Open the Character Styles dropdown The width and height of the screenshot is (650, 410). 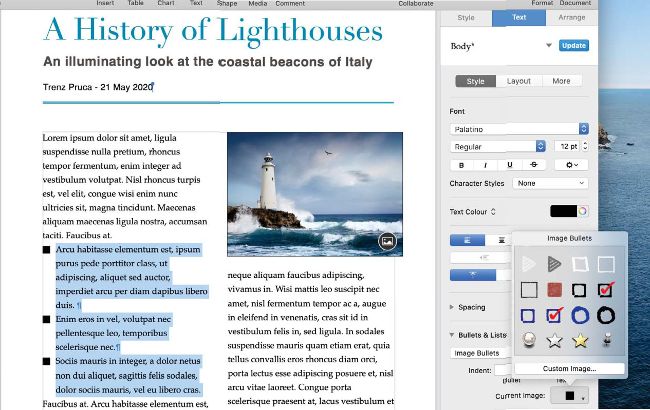[x=549, y=184]
